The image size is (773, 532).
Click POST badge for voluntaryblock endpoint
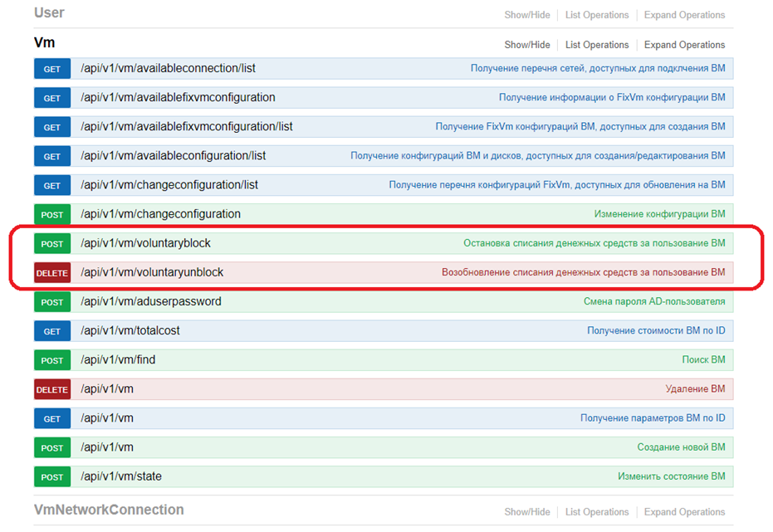click(x=52, y=244)
